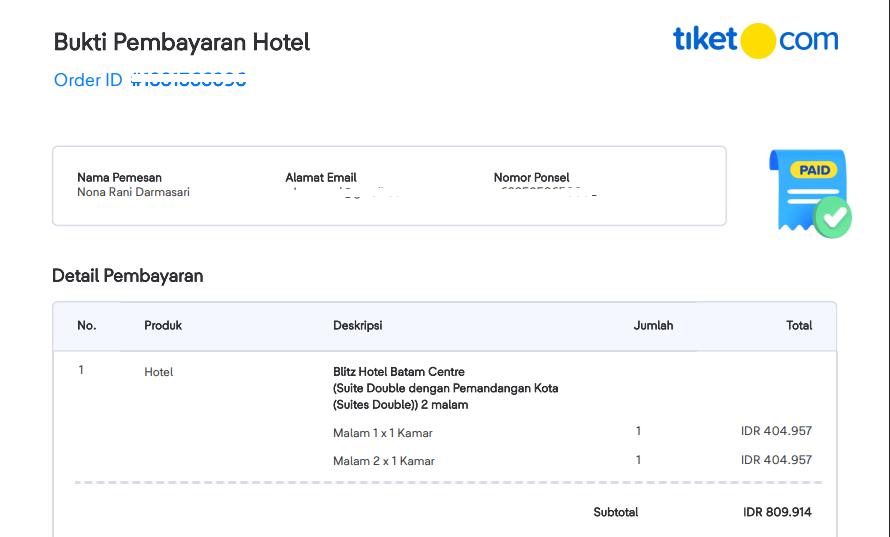Click the name Nona Rani Darmasari
Viewport: 890px width, 537px height.
coord(133,192)
